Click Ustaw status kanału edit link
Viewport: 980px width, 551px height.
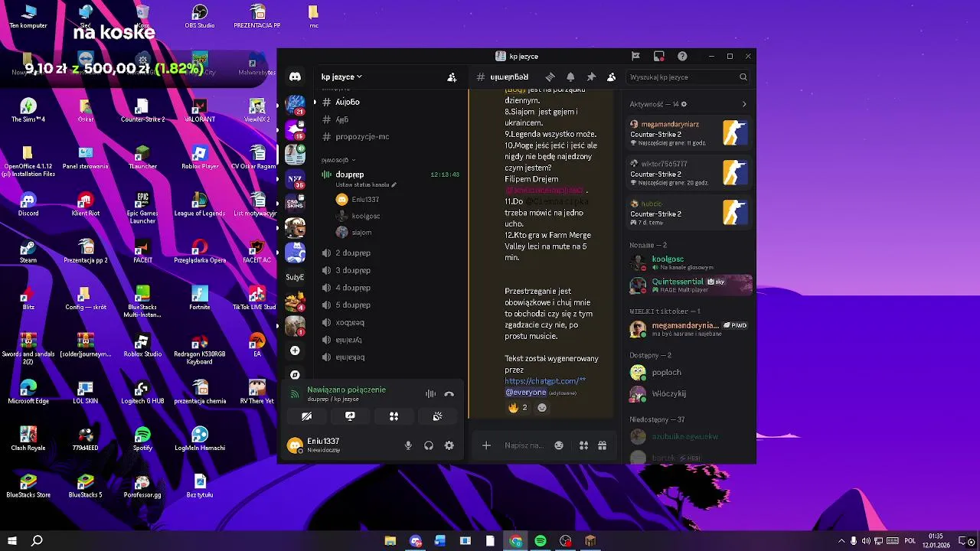pyautogui.click(x=366, y=184)
